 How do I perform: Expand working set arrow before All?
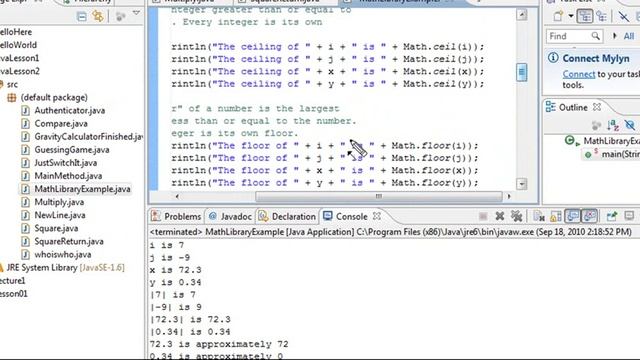click(615, 36)
